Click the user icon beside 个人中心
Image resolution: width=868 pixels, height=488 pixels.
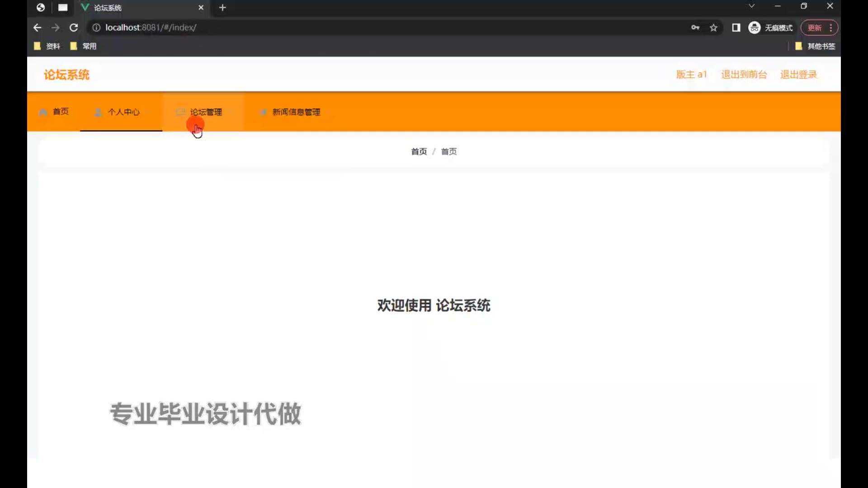[x=98, y=112]
